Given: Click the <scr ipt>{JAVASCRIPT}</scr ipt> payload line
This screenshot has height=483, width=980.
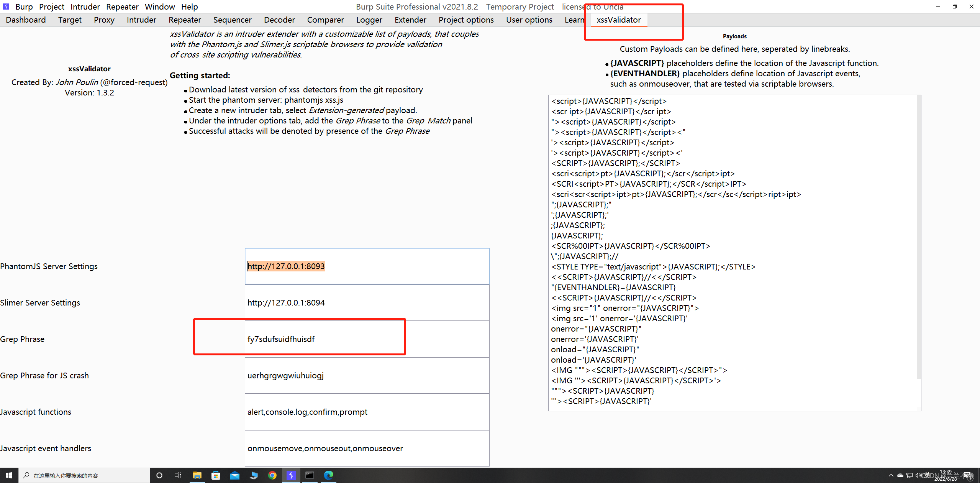Looking at the screenshot, I should click(x=611, y=112).
